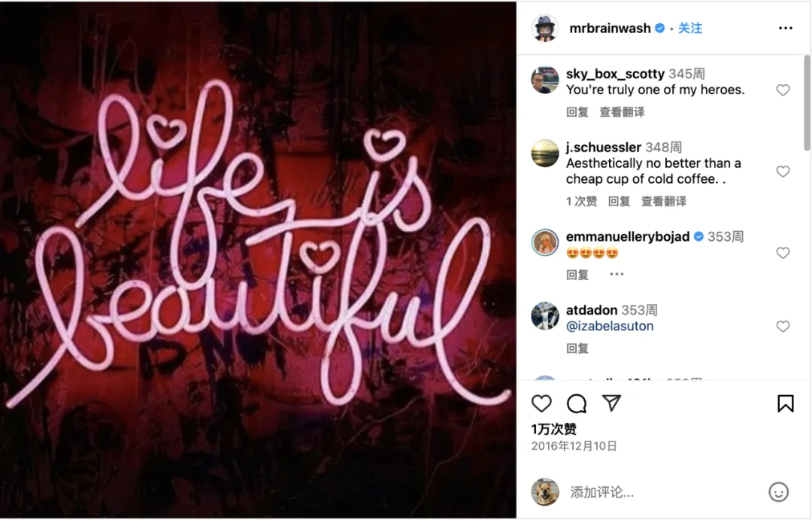This screenshot has width=812, height=520.
Task: Follow mrbrainwash with 关注 button
Action: (x=690, y=29)
